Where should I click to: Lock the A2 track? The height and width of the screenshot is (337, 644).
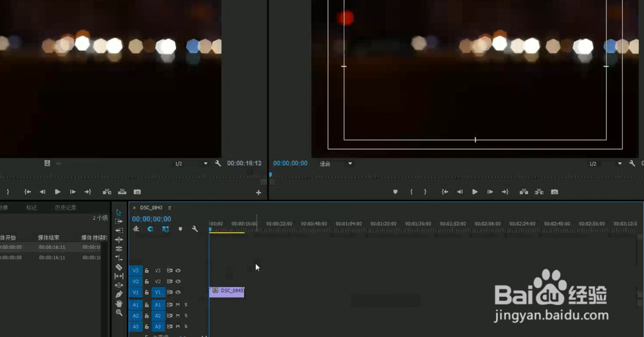(147, 316)
